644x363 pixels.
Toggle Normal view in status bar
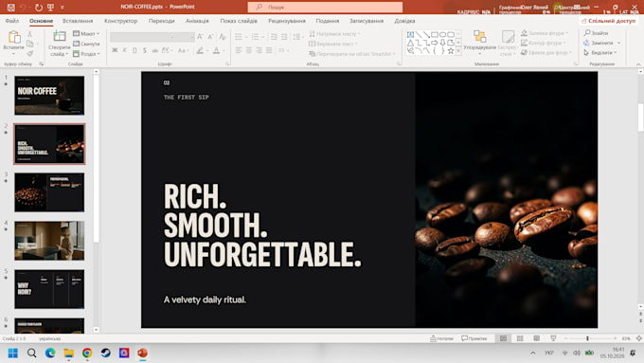point(503,338)
